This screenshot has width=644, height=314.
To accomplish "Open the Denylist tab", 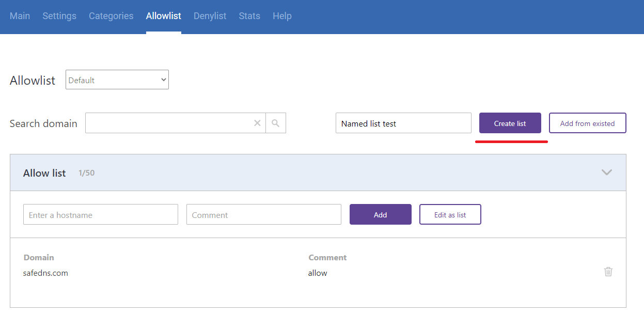I will pos(210,16).
